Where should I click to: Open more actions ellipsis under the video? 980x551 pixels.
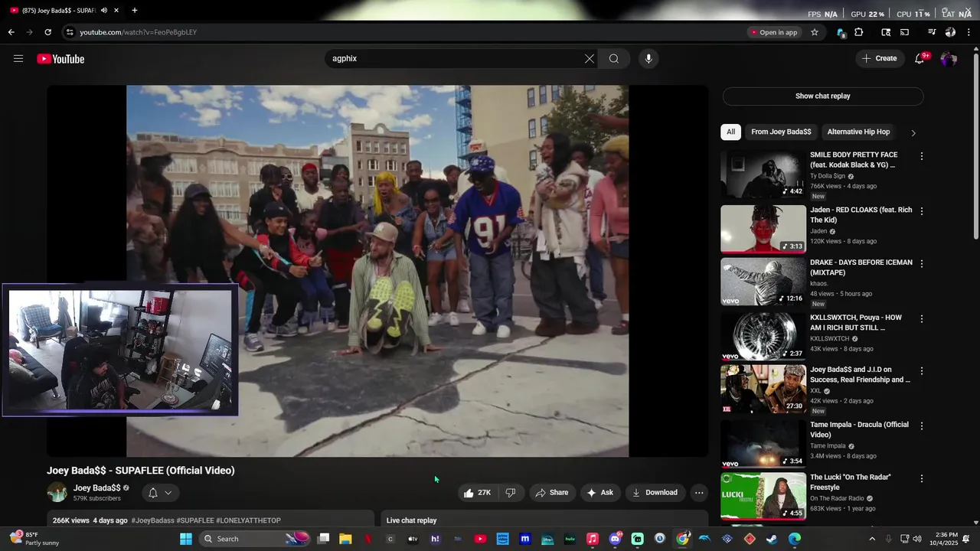pos(699,493)
